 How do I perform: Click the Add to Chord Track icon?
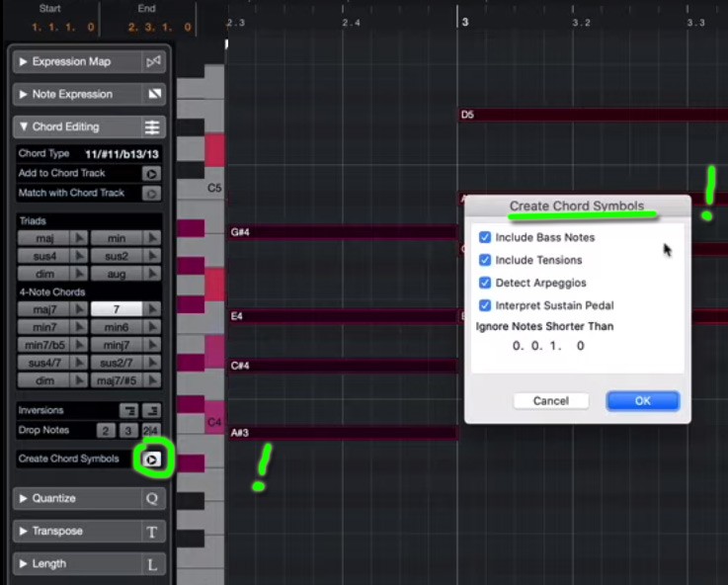click(x=150, y=174)
